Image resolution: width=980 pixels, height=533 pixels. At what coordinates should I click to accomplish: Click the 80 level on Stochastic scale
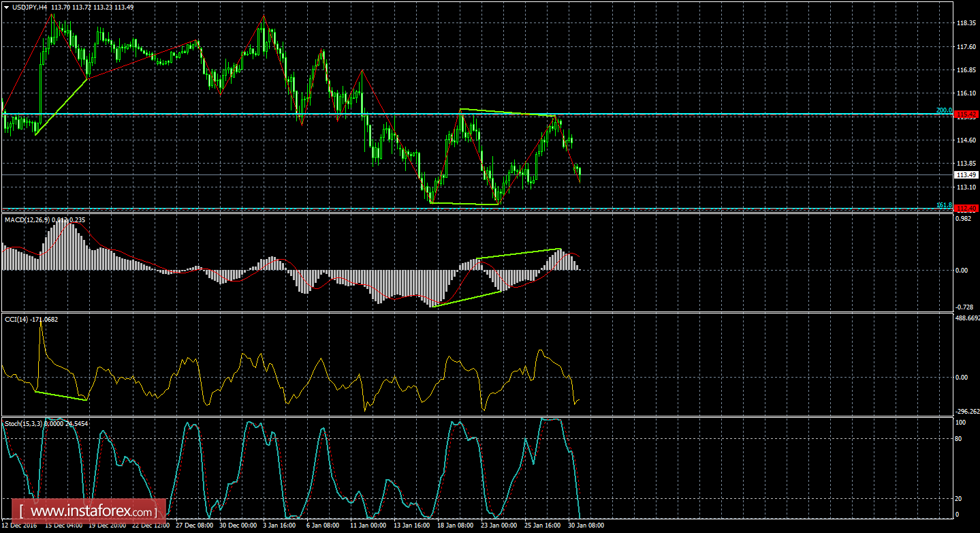[x=960, y=438]
